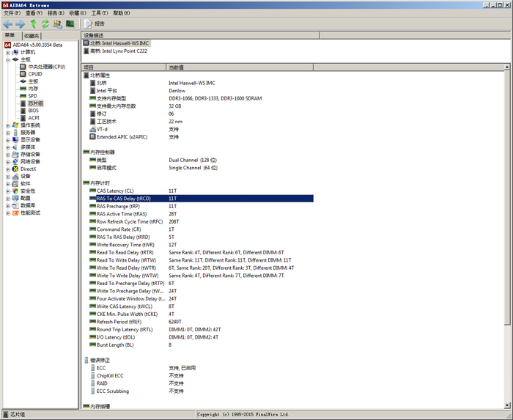
Task: Expand the DirectX tree node
Action: [x=8, y=169]
